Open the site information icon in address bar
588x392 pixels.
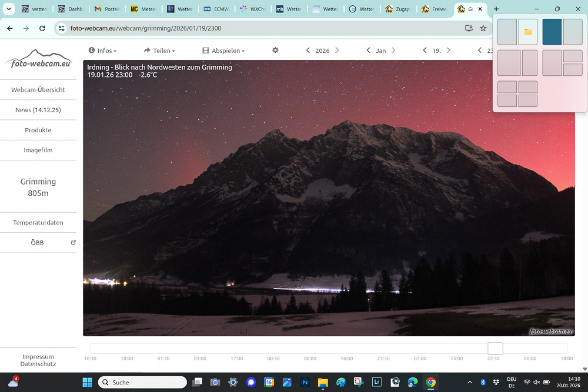pyautogui.click(x=62, y=28)
